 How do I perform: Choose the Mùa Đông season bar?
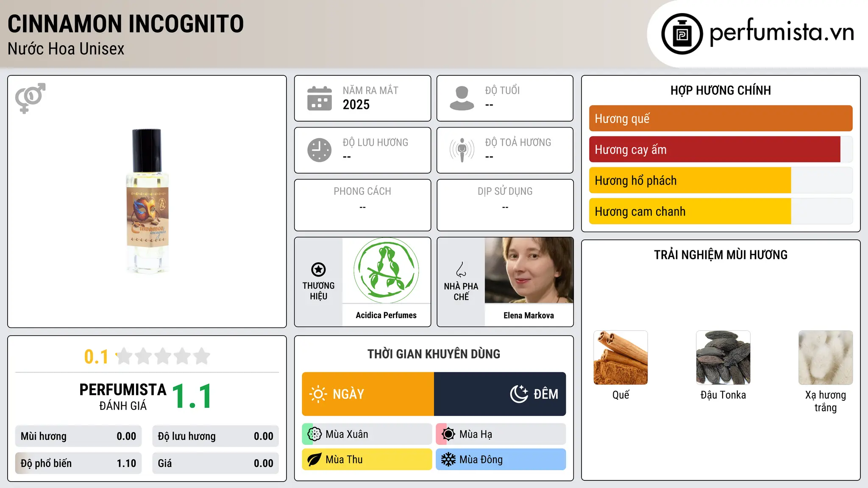coord(501,460)
